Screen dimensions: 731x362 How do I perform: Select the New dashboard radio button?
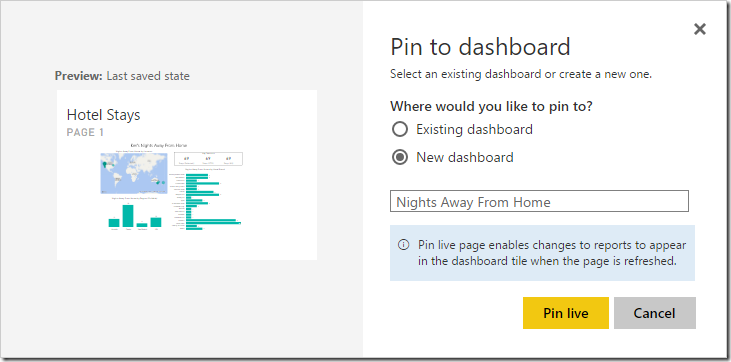coord(400,157)
